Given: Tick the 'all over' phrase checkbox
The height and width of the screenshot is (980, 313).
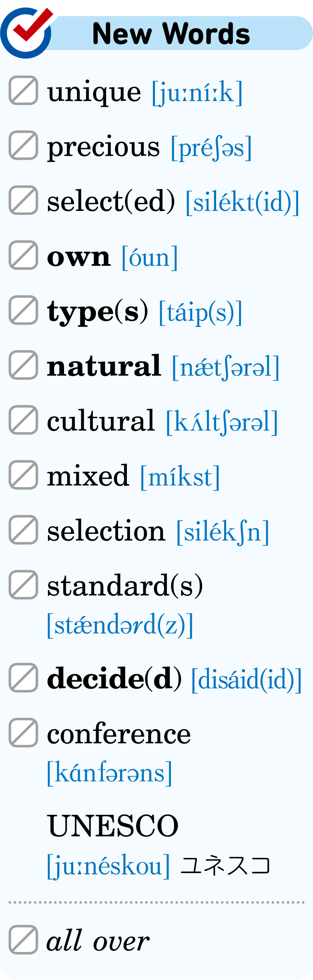Looking at the screenshot, I should click(24, 940).
